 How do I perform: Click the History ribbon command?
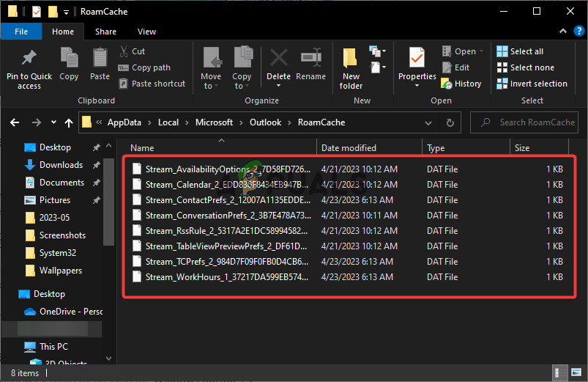(461, 84)
